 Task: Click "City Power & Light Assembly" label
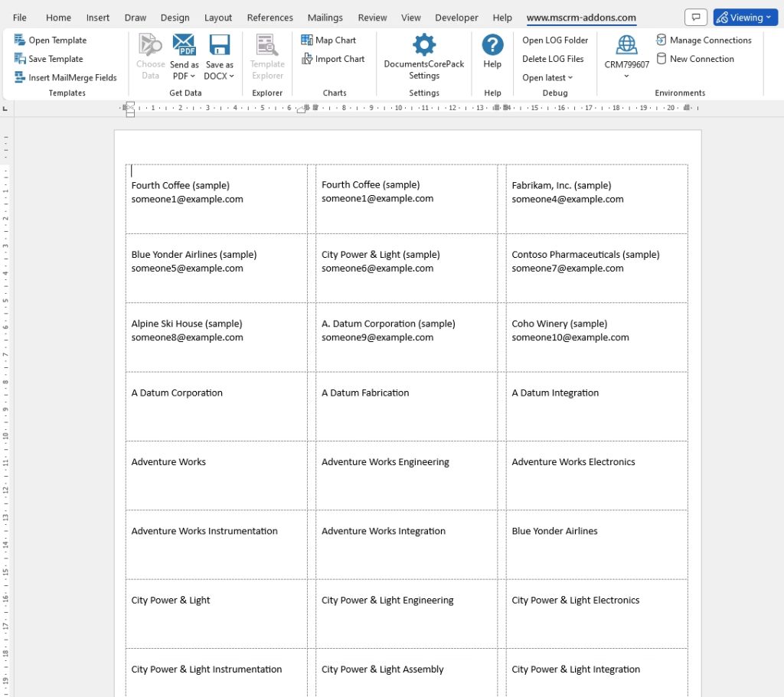coord(383,669)
